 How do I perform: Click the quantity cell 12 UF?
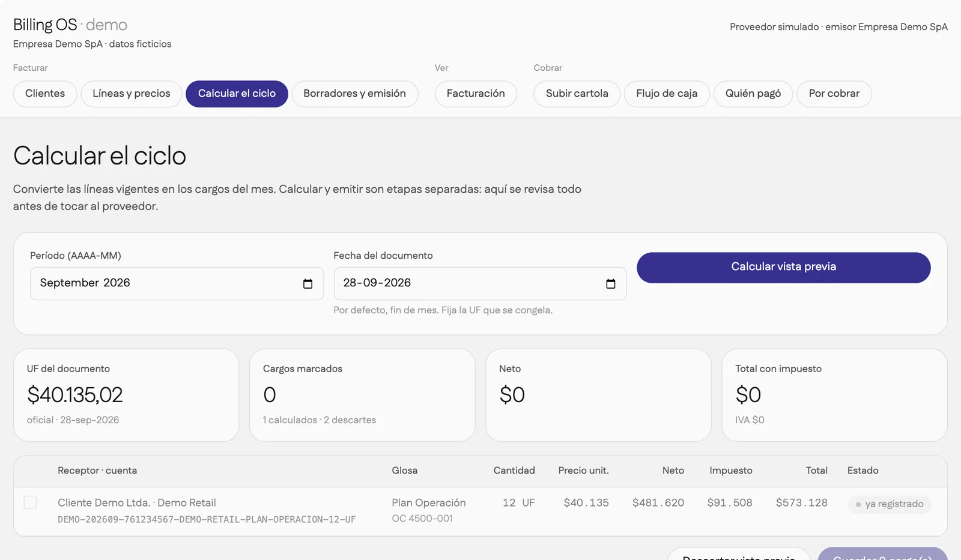519,503
